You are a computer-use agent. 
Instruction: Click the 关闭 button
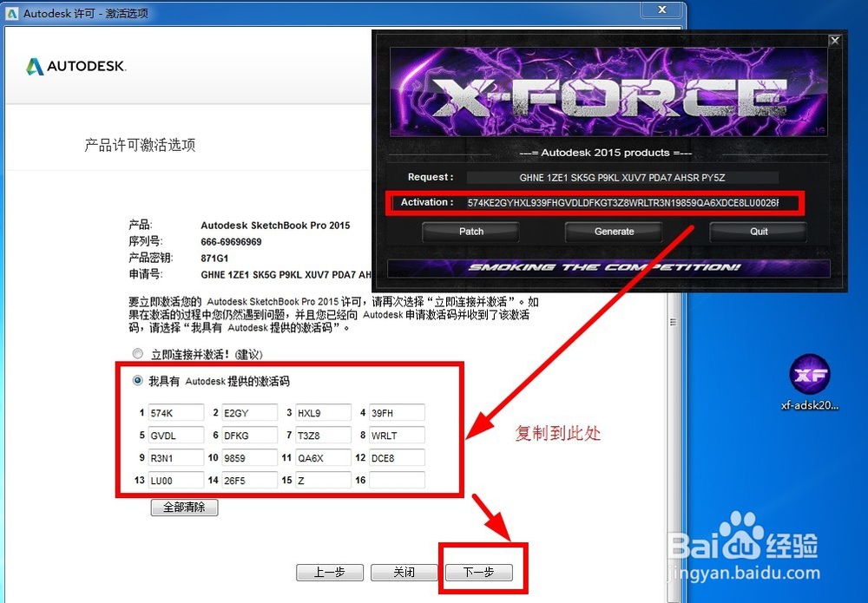[x=404, y=572]
